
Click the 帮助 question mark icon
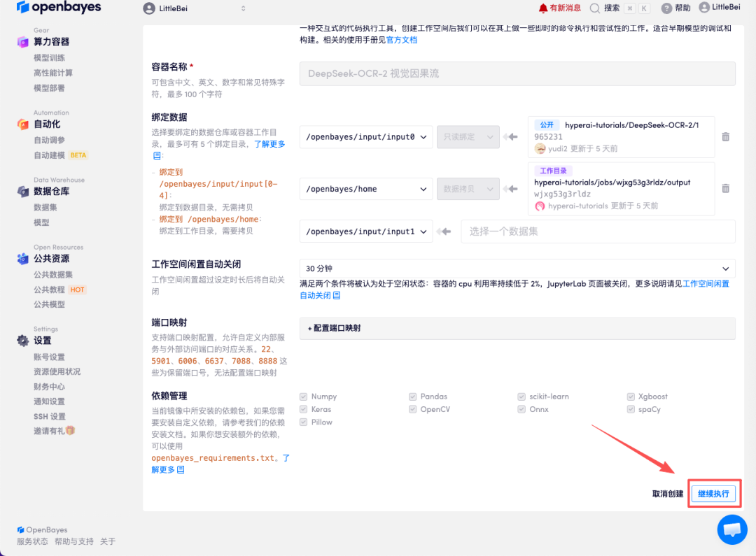(666, 8)
